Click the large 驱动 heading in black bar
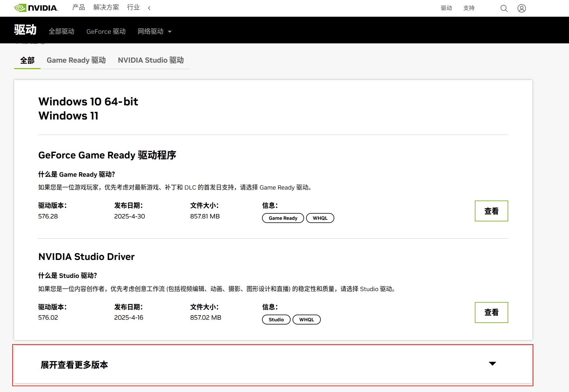The width and height of the screenshot is (569, 392). coord(25,30)
